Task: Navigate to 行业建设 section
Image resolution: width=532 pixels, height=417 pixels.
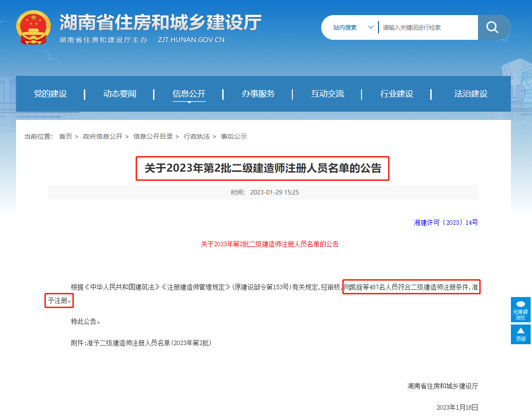Action: point(396,94)
